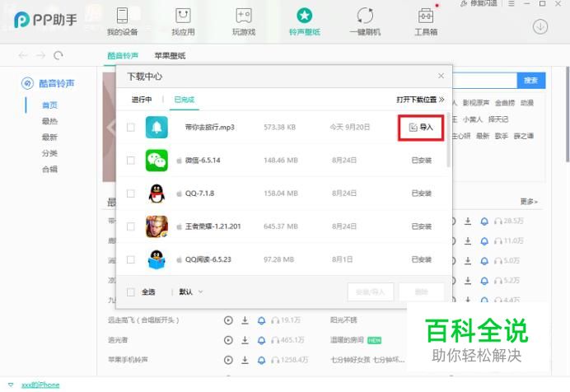570x392 pixels.
Task: Open the hamburger menu in title bar
Action: point(512,3)
